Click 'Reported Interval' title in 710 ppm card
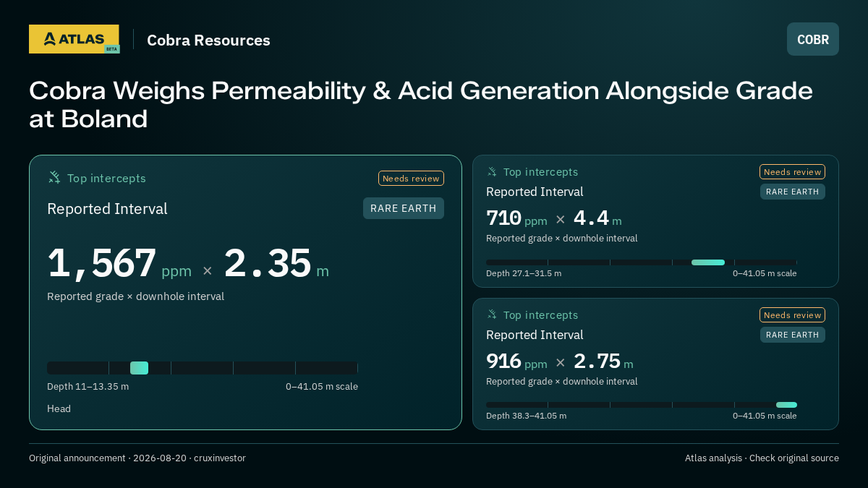Screen dimensions: 868x488 click(535, 192)
